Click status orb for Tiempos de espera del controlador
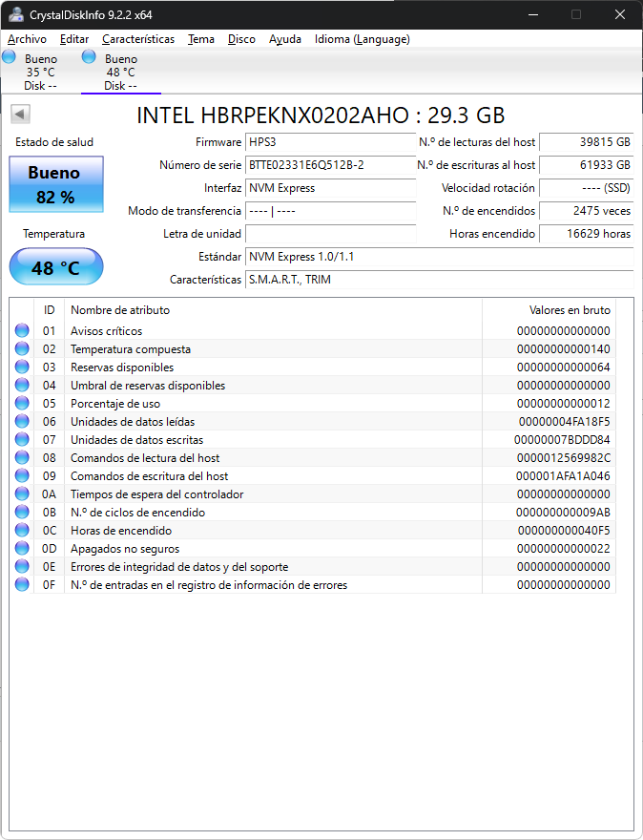This screenshot has height=840, width=643. 22,493
